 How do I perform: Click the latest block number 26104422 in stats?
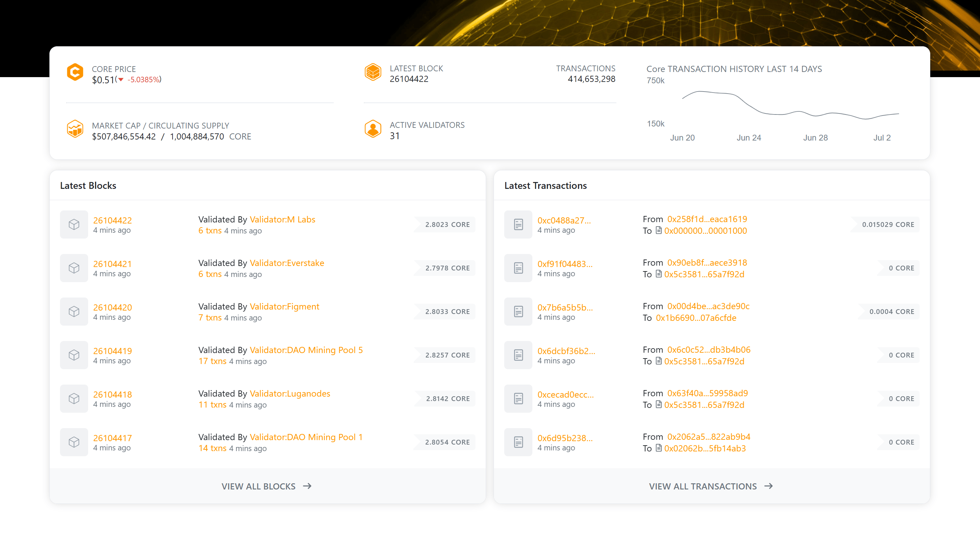[409, 79]
